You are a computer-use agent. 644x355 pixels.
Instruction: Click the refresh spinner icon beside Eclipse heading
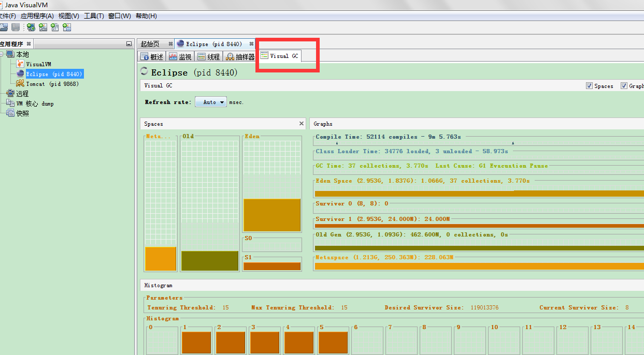click(x=145, y=72)
